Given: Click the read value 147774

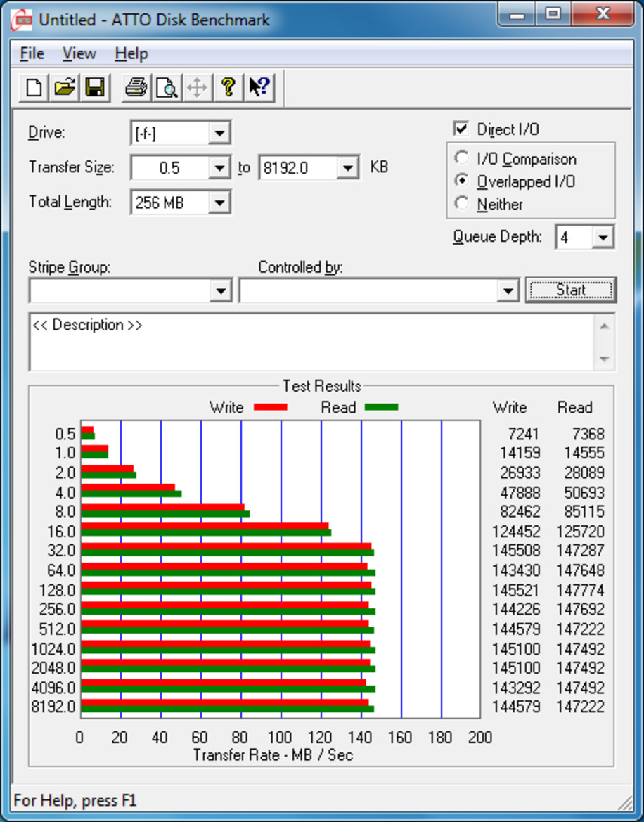Looking at the screenshot, I should [x=581, y=590].
